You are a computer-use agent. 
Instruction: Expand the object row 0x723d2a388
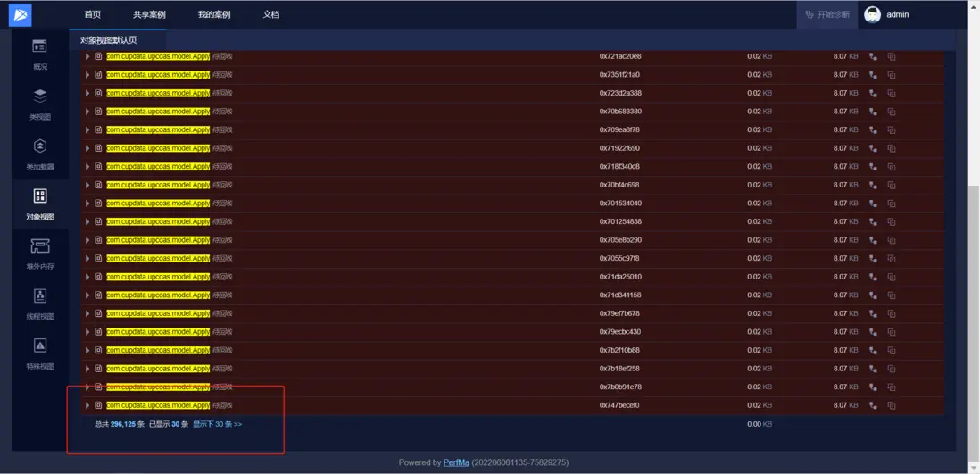[x=87, y=93]
